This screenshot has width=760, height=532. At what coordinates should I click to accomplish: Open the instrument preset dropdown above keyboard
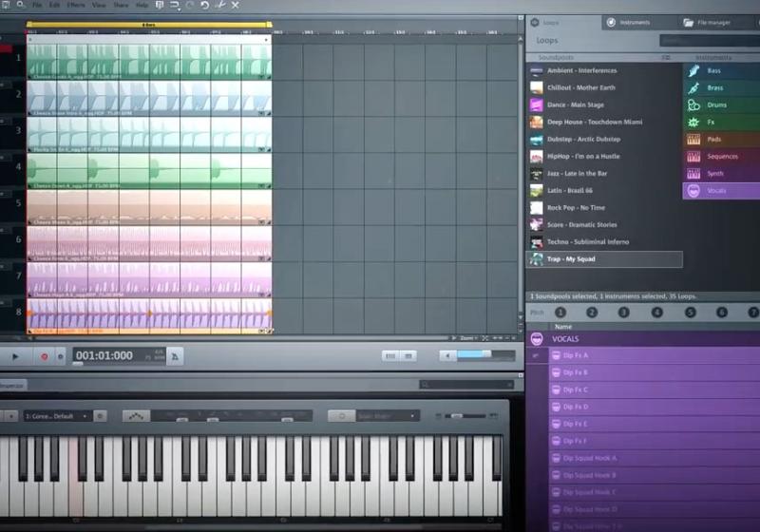coord(57,416)
